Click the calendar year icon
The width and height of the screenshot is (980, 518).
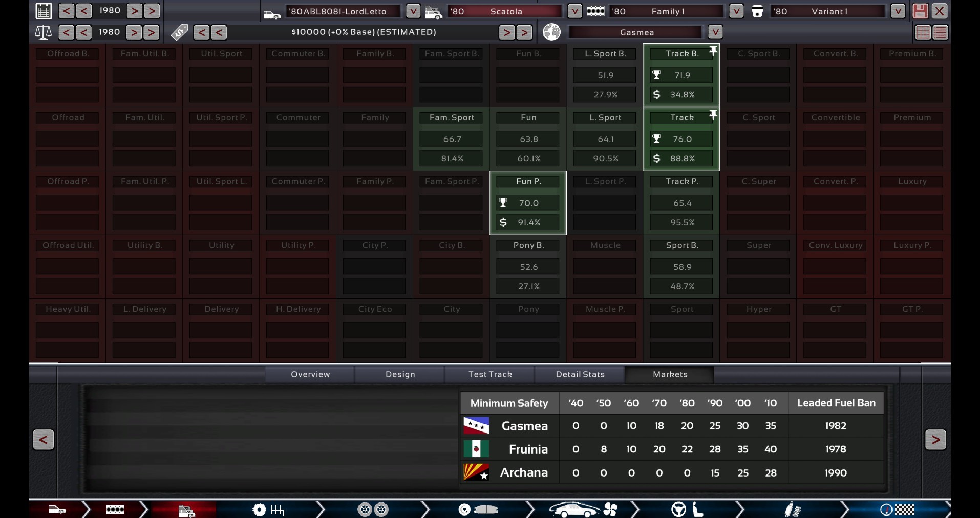[44, 11]
